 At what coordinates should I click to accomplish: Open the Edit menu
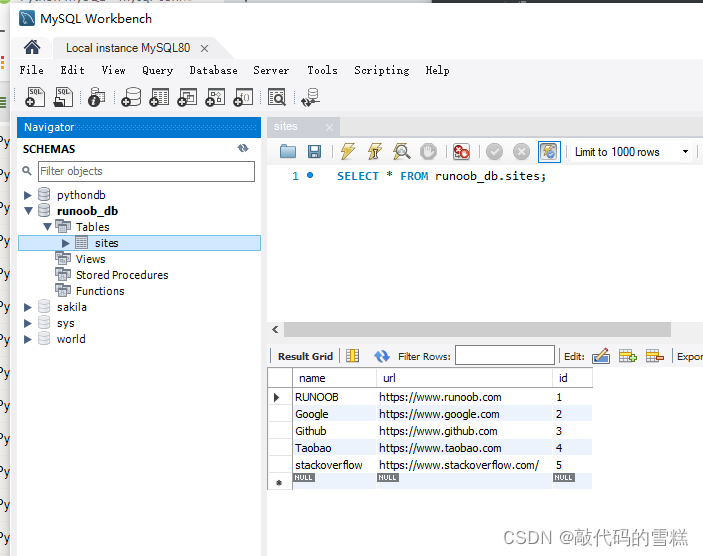click(x=73, y=70)
